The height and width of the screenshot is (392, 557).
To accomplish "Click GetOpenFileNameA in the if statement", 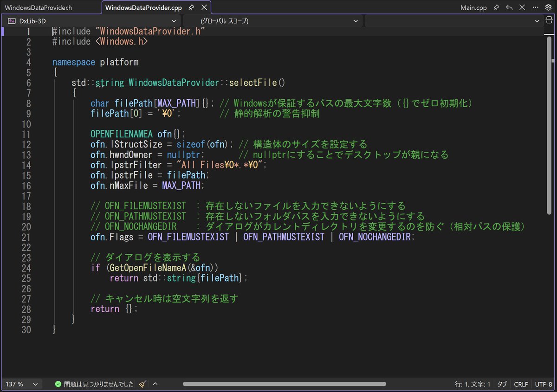I will [148, 268].
